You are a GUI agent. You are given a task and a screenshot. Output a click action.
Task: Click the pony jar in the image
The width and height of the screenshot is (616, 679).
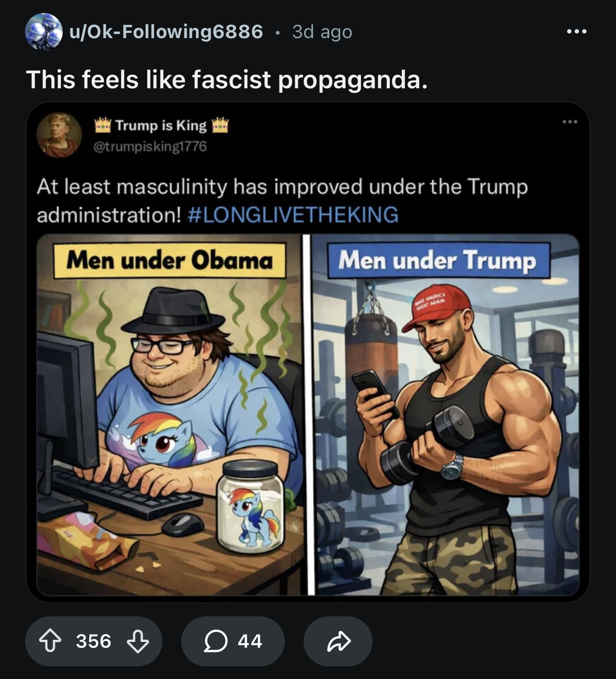(x=250, y=506)
